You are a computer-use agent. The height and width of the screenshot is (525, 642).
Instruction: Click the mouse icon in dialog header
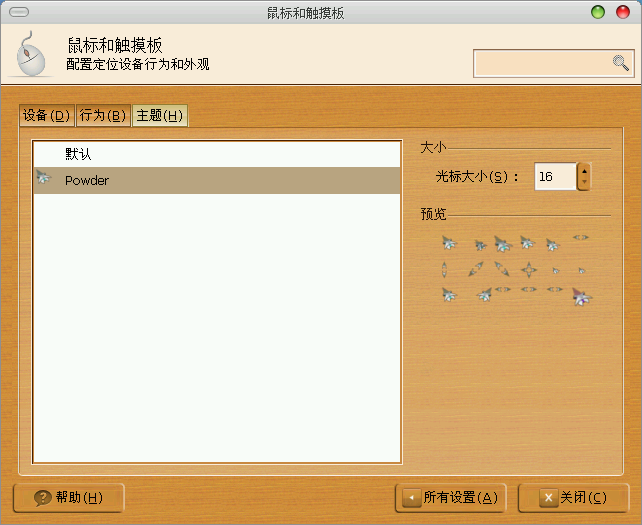coord(31,54)
